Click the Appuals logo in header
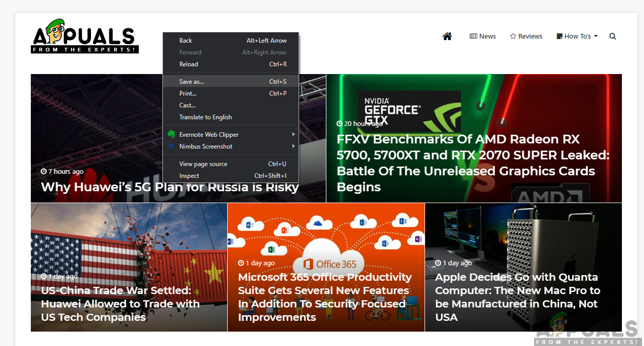This screenshot has width=644, height=346. [x=85, y=36]
